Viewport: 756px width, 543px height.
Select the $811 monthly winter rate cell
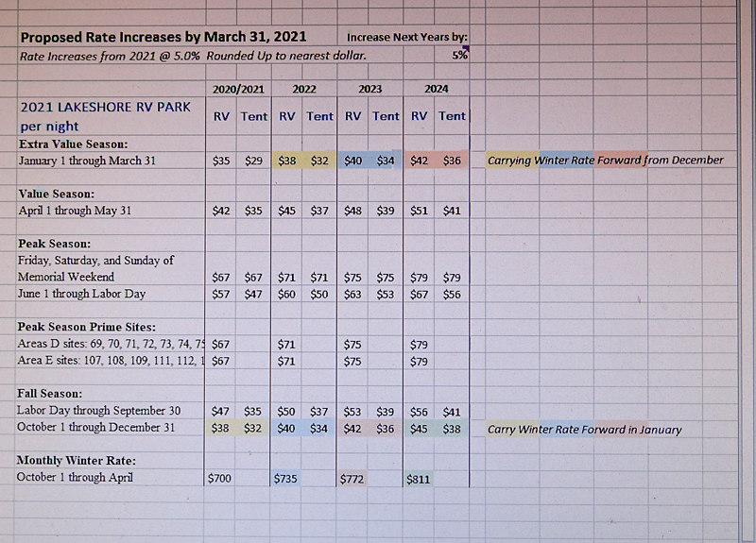tap(418, 479)
